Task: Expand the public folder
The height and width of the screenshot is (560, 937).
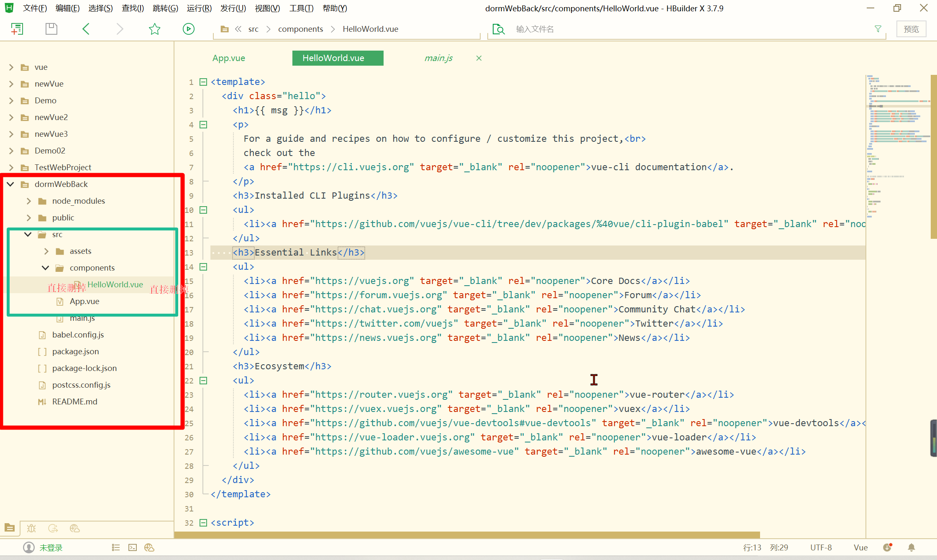Action: pos(29,217)
